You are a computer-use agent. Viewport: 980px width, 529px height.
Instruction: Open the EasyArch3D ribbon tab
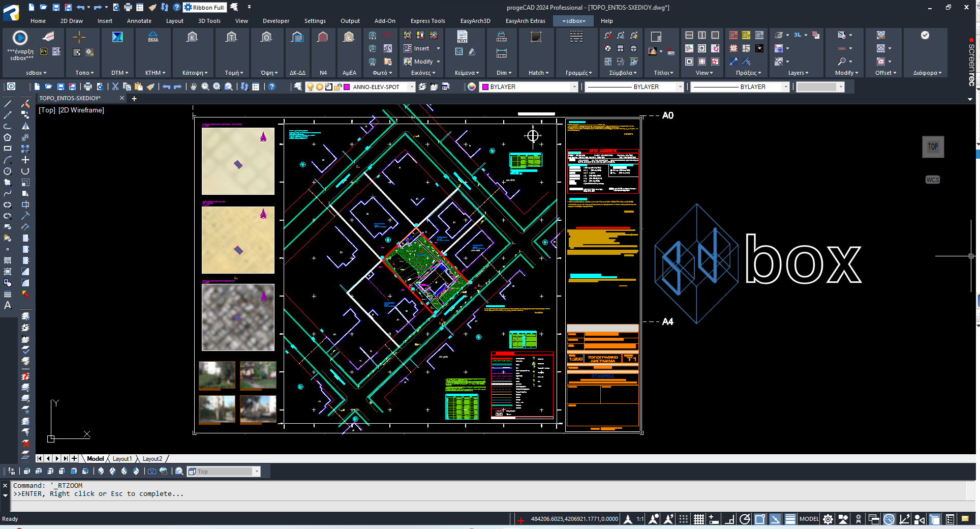(475, 21)
